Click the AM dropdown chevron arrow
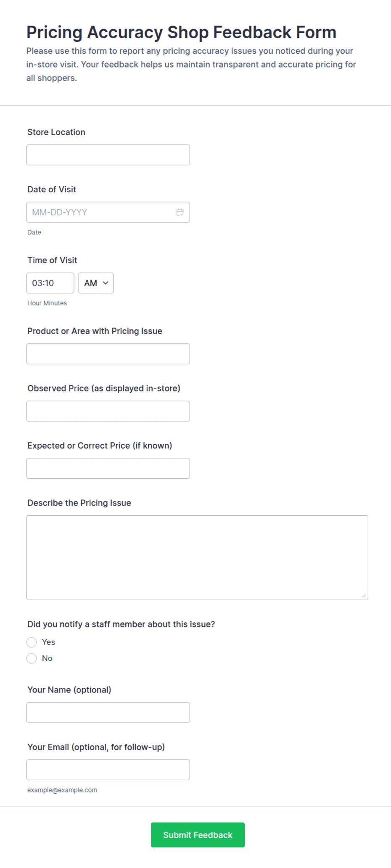 [x=106, y=283]
